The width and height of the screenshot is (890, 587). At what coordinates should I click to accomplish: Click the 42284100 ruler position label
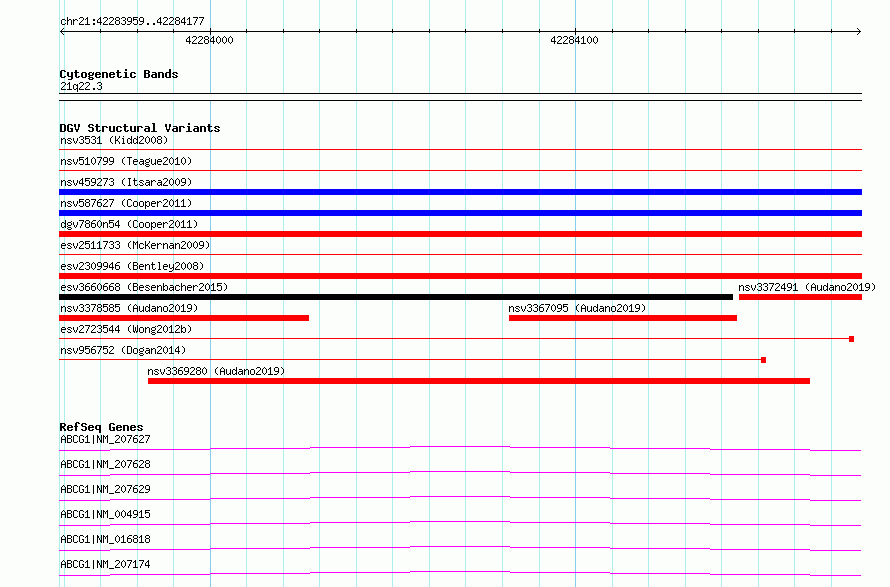click(x=574, y=40)
